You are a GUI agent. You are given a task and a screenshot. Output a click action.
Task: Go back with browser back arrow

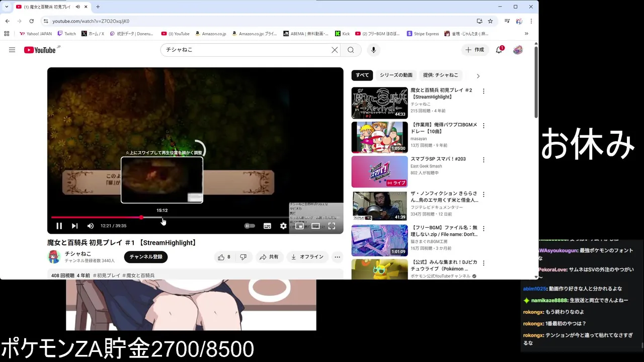tap(7, 21)
